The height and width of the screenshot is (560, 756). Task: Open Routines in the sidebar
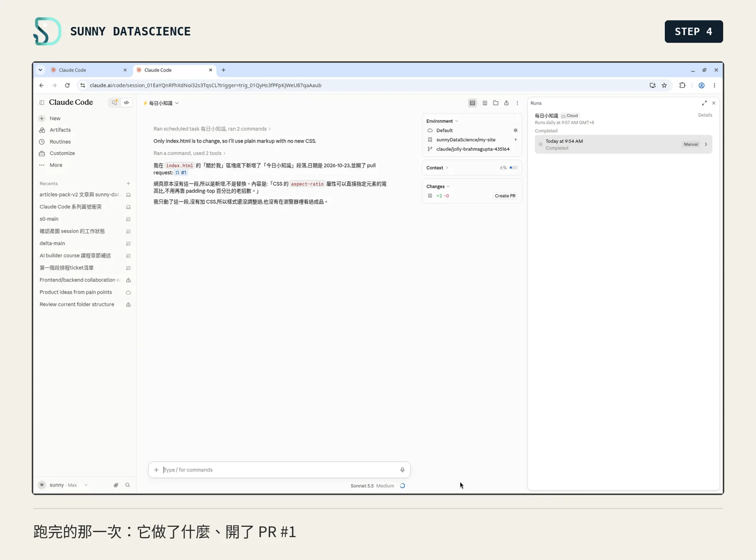pyautogui.click(x=60, y=142)
